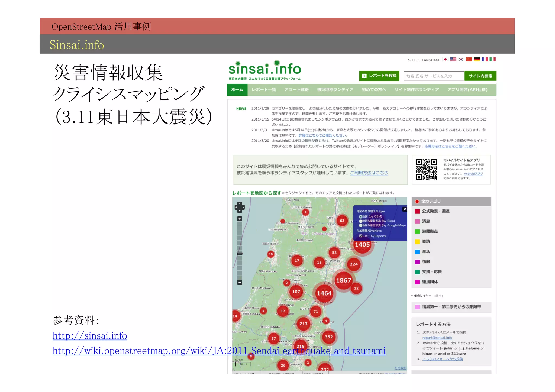This screenshot has width=555, height=392.
Task: Click the サイト内検索 search button
Action: click(480, 76)
